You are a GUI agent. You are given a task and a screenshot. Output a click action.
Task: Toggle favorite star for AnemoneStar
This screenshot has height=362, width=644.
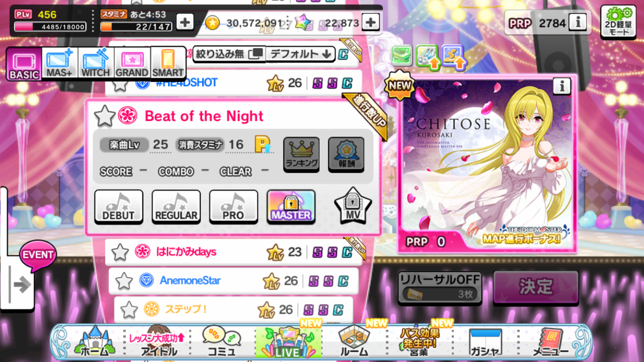(x=124, y=280)
